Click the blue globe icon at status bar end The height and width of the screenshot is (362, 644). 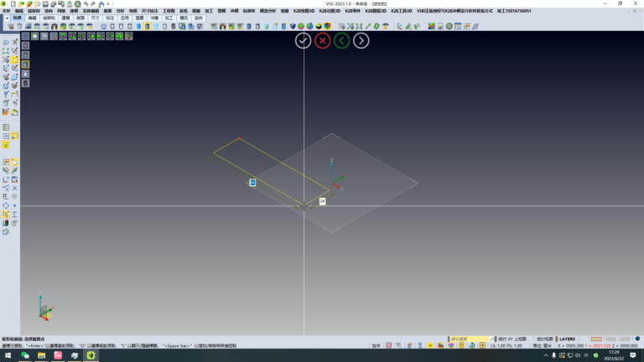pyautogui.click(x=637, y=339)
